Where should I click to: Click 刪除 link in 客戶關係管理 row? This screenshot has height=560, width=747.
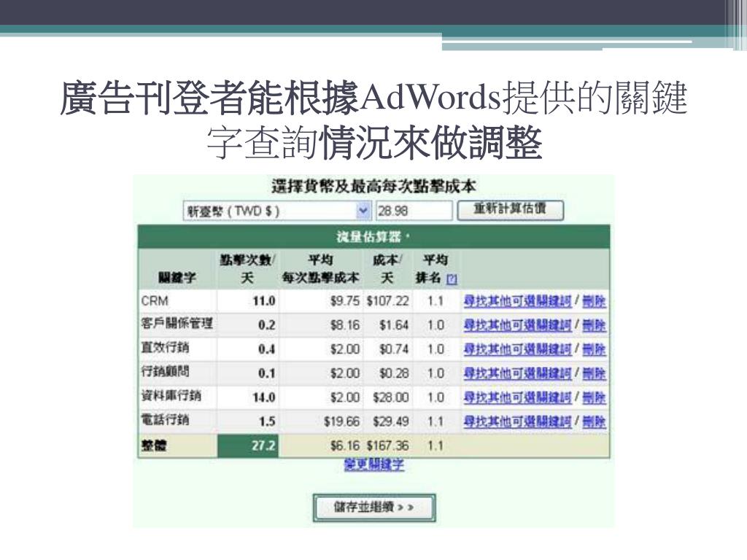pyautogui.click(x=594, y=325)
